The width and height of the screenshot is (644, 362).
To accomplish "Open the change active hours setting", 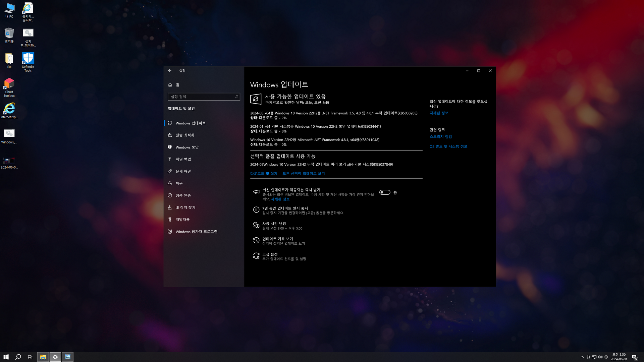I will coord(274,224).
